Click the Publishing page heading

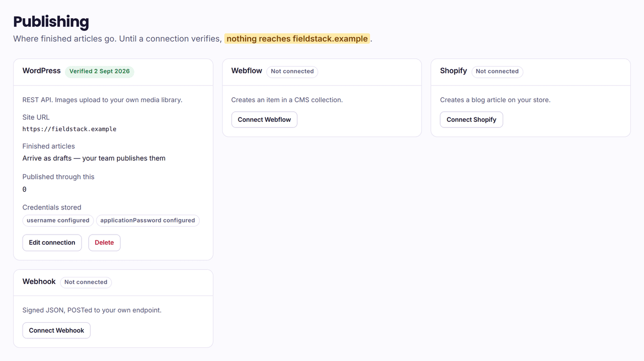pos(51,22)
